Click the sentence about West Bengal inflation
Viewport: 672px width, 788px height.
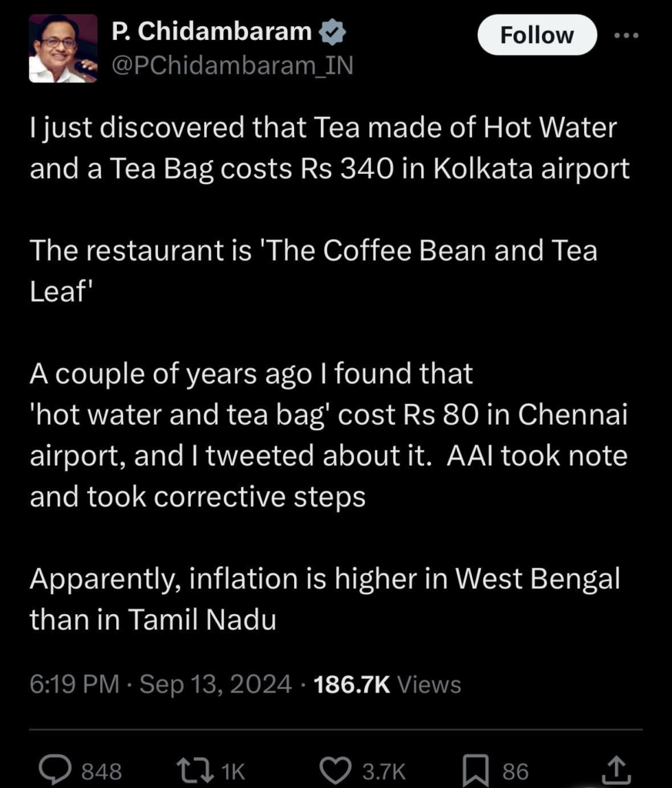pos(324,599)
